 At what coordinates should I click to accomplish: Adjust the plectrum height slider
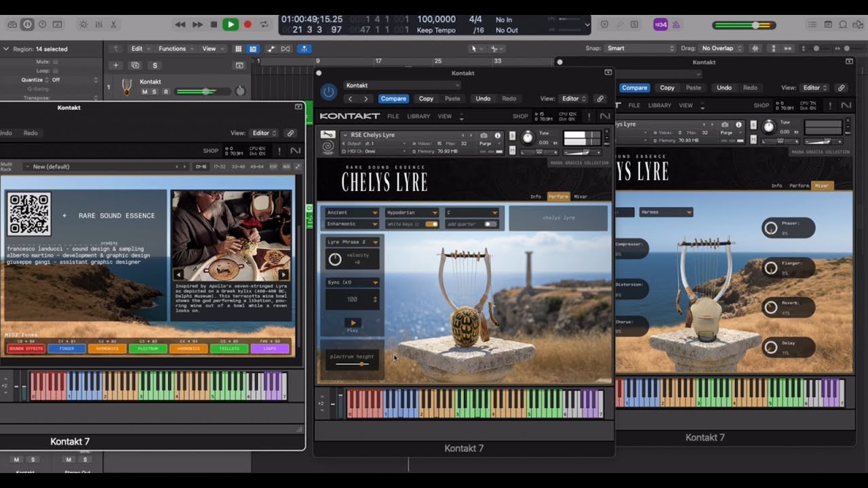[352, 364]
